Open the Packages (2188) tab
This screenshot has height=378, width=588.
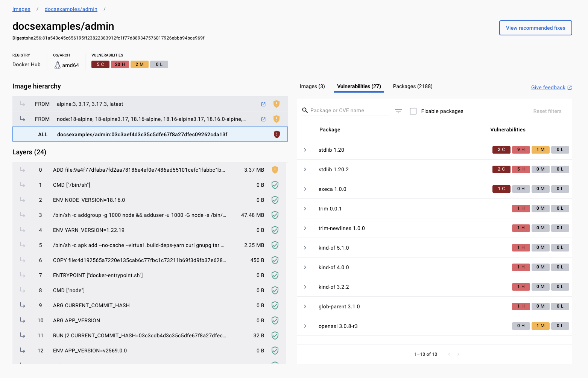tap(413, 86)
